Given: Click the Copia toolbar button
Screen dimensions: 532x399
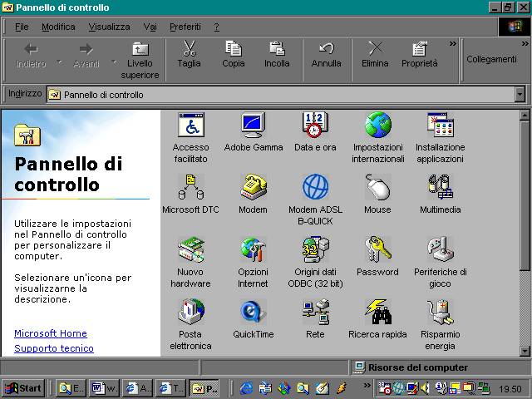Looking at the screenshot, I should pos(234,56).
